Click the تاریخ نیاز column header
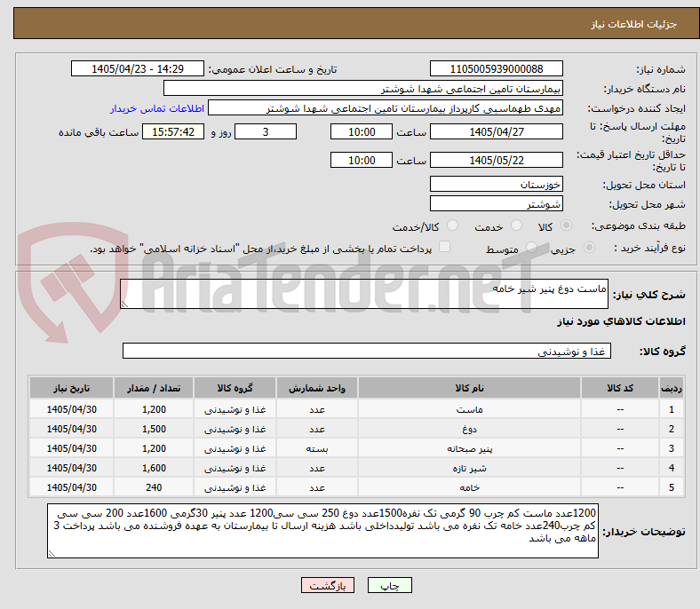The image size is (700, 609). click(71, 388)
